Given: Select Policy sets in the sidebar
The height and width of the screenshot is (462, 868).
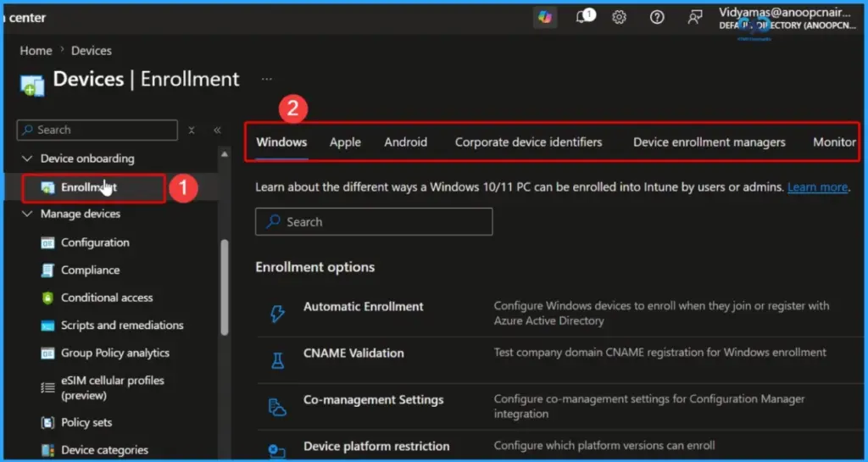Looking at the screenshot, I should [86, 423].
